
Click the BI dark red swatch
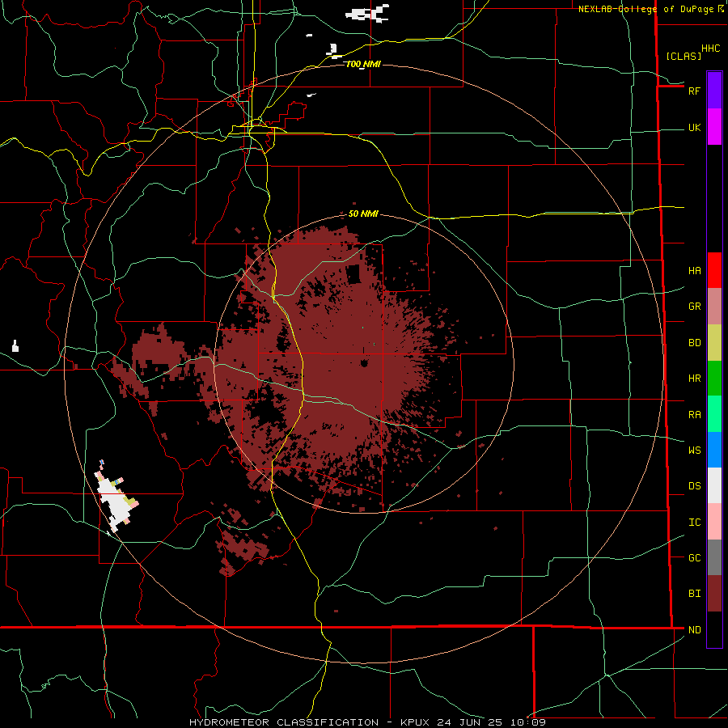[714, 594]
